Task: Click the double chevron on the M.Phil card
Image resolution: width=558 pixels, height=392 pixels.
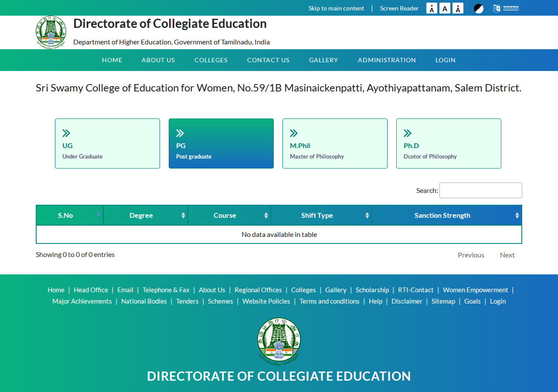Action: click(294, 133)
